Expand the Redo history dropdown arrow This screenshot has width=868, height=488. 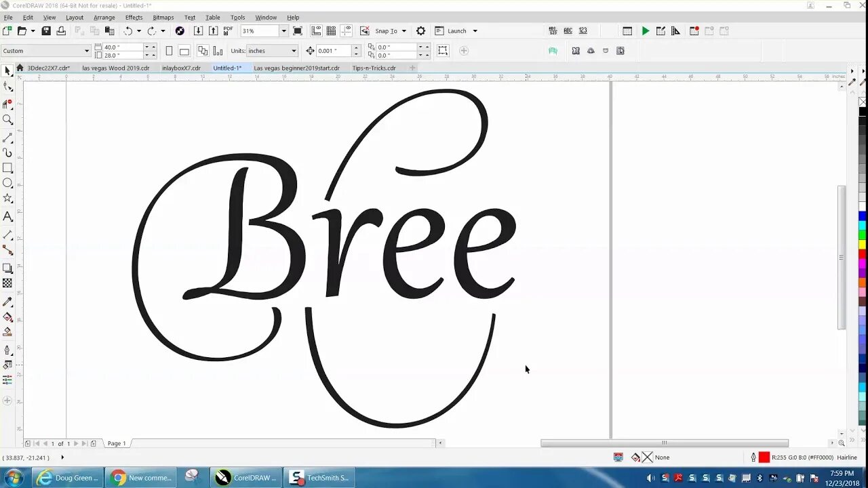click(x=163, y=30)
